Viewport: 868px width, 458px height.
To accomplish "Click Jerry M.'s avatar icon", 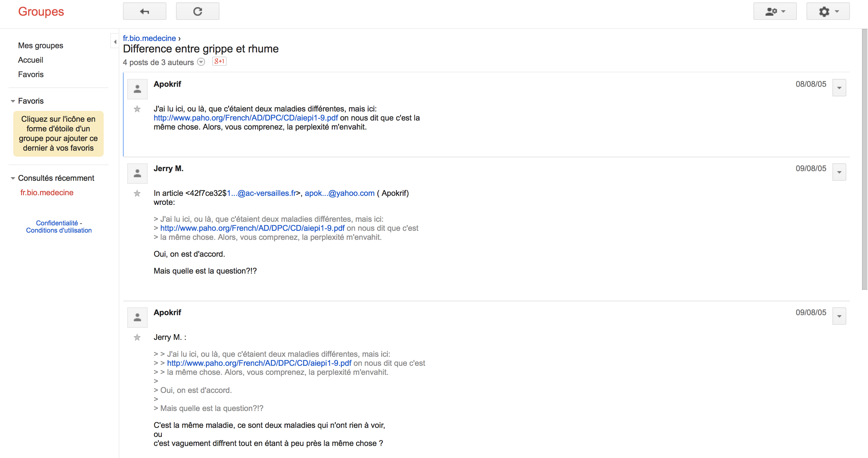I will (137, 174).
